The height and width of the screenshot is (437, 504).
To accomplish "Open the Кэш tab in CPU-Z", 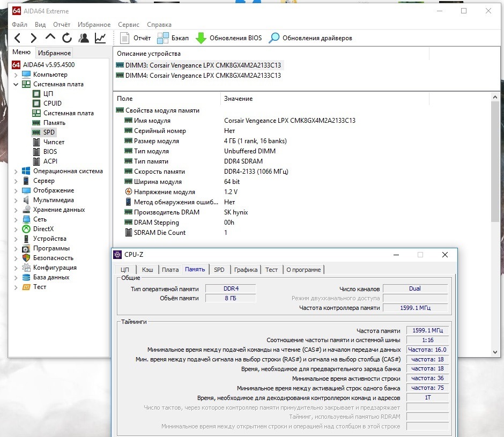I will 147,270.
